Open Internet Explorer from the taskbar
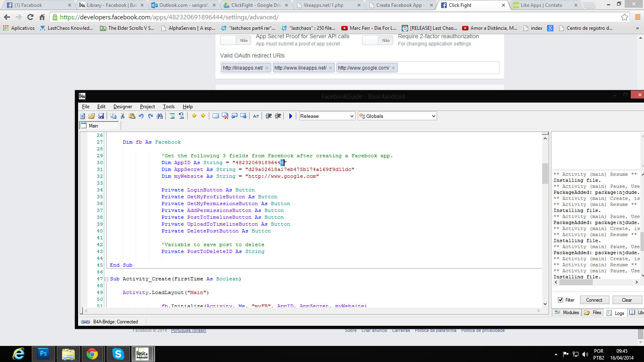Image resolution: width=644 pixels, height=362 pixels. (19, 354)
